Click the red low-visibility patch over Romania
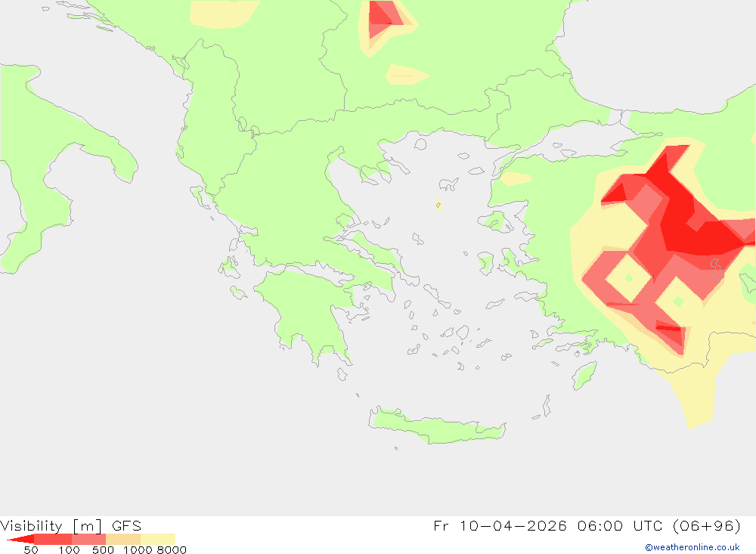Viewport: 756px width, 554px height. coord(384,18)
